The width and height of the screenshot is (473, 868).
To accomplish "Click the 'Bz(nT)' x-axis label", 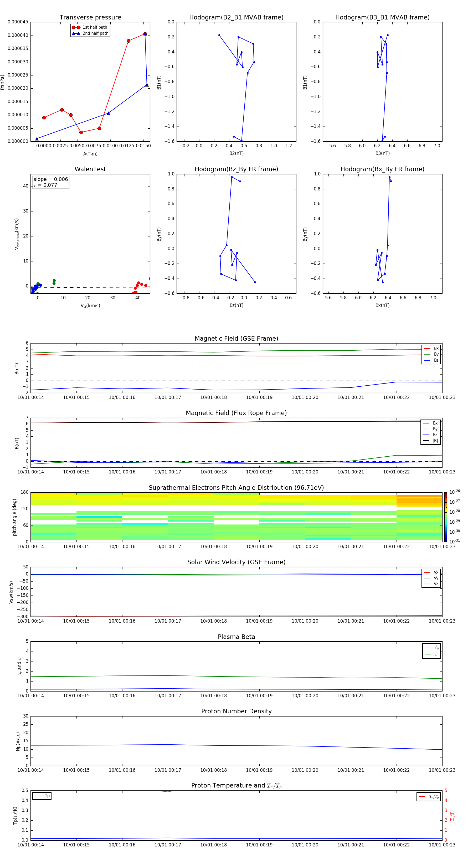I will pyautogui.click(x=236, y=305).
